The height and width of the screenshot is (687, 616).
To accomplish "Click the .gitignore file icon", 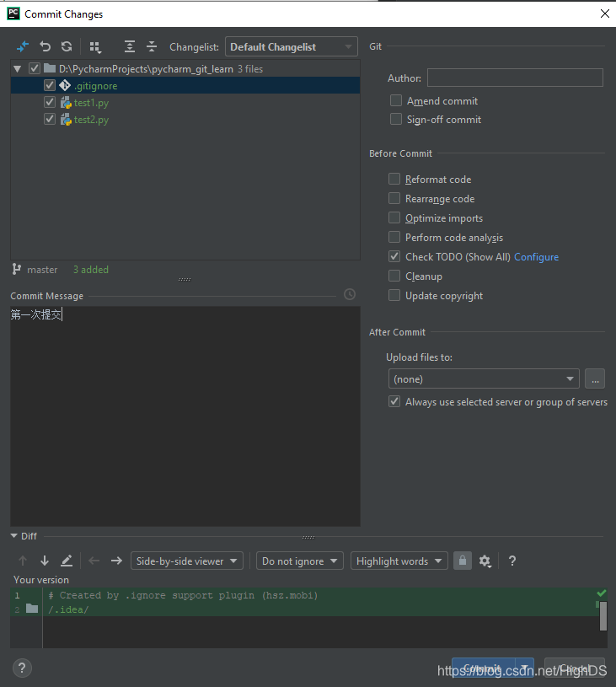I will tap(65, 85).
